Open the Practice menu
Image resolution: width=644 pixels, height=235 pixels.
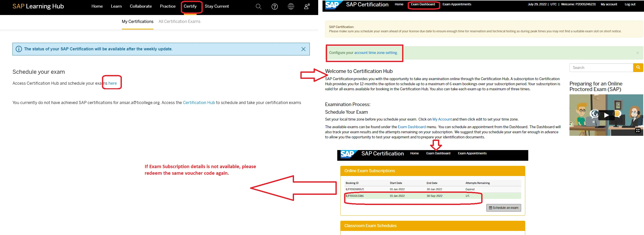168,6
